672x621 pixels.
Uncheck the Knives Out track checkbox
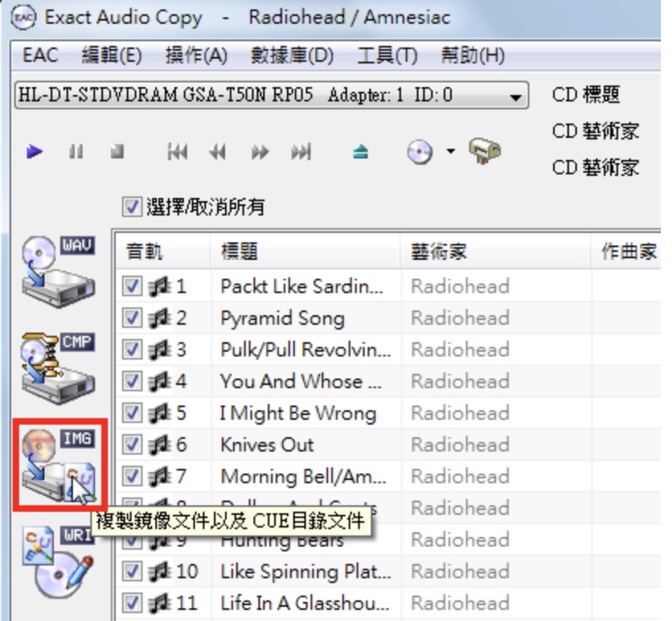(x=132, y=444)
